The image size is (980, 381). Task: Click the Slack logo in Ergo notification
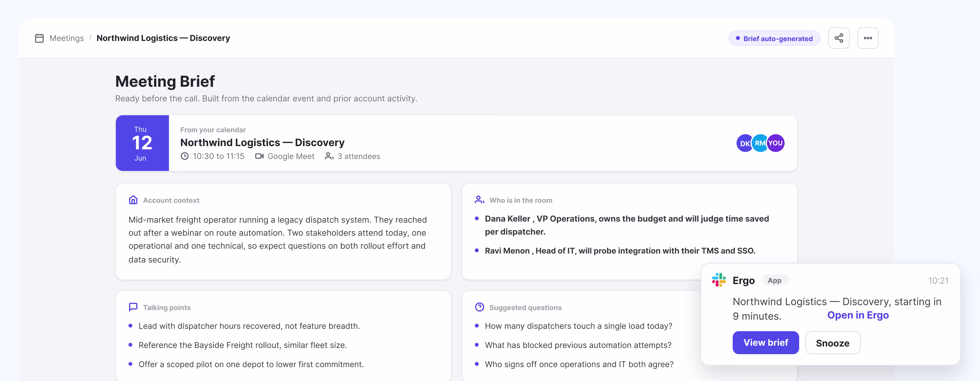[719, 280]
